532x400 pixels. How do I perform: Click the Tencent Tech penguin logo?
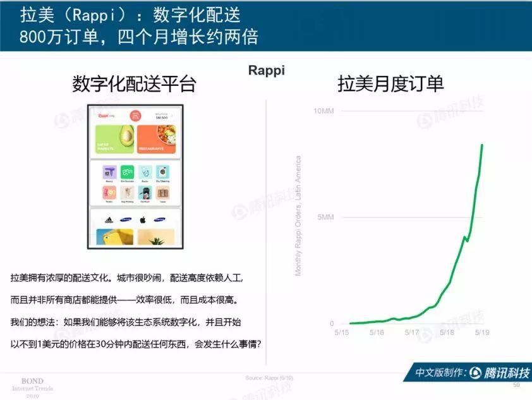tap(475, 373)
